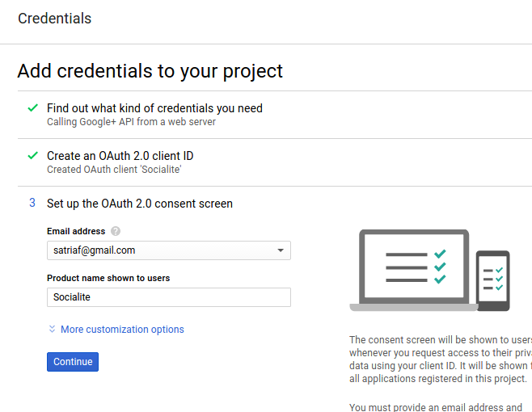The image size is (532, 412).
Task: Click the green checkmark for the first step
Action: pyautogui.click(x=32, y=107)
